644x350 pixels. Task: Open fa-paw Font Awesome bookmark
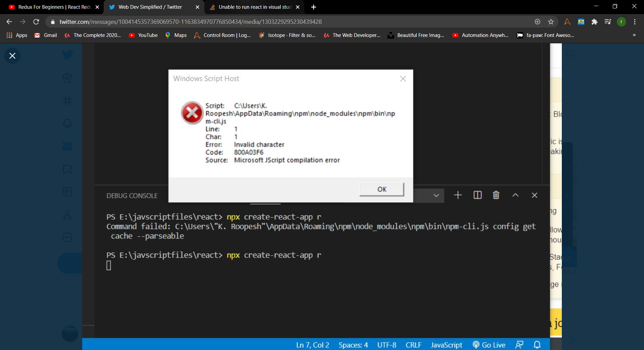(545, 35)
